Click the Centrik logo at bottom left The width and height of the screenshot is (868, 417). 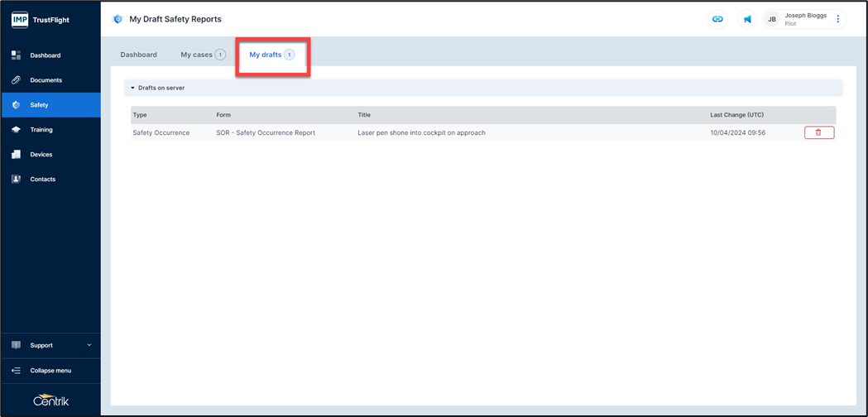pos(50,400)
